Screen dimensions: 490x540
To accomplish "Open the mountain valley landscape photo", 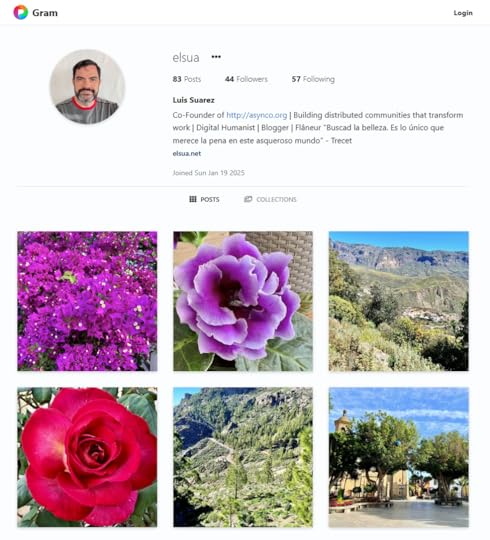I will tap(398, 301).
